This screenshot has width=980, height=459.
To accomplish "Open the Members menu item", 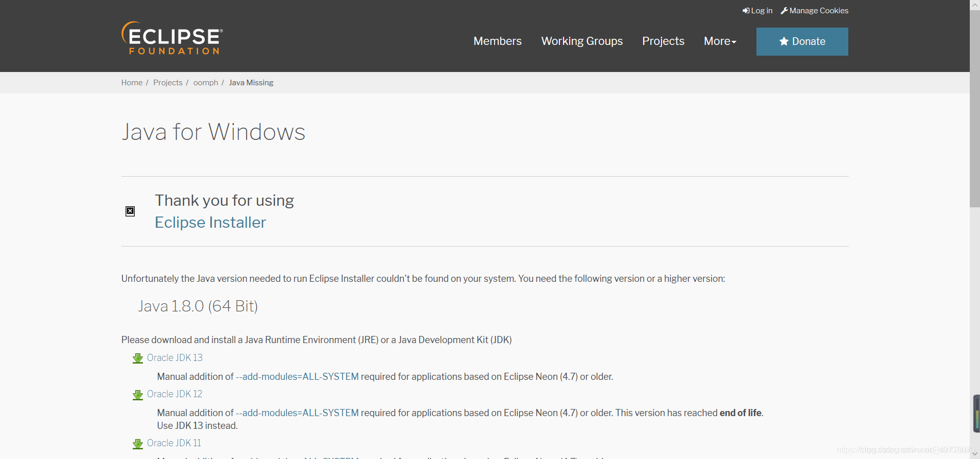I will pyautogui.click(x=498, y=41).
